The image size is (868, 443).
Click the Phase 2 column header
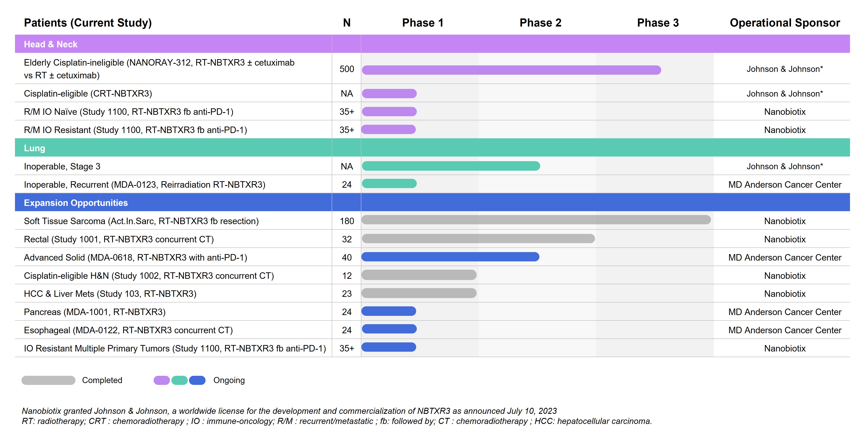(x=540, y=23)
